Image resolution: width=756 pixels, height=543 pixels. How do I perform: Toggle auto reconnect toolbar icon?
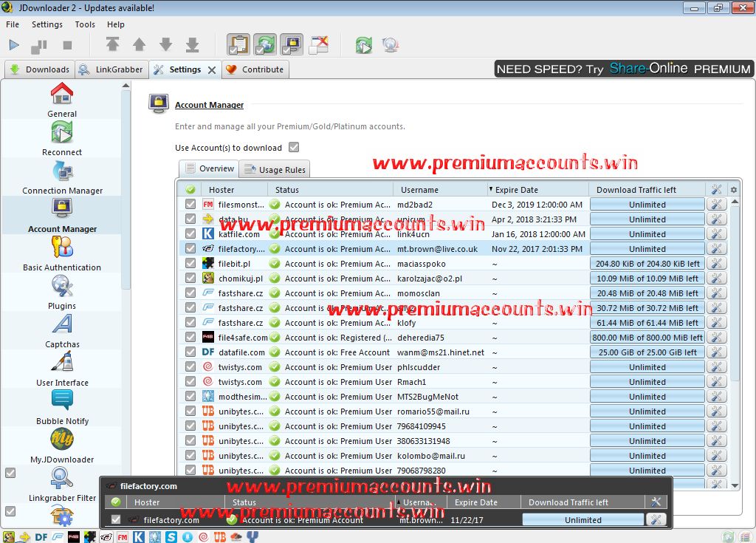pyautogui.click(x=266, y=44)
